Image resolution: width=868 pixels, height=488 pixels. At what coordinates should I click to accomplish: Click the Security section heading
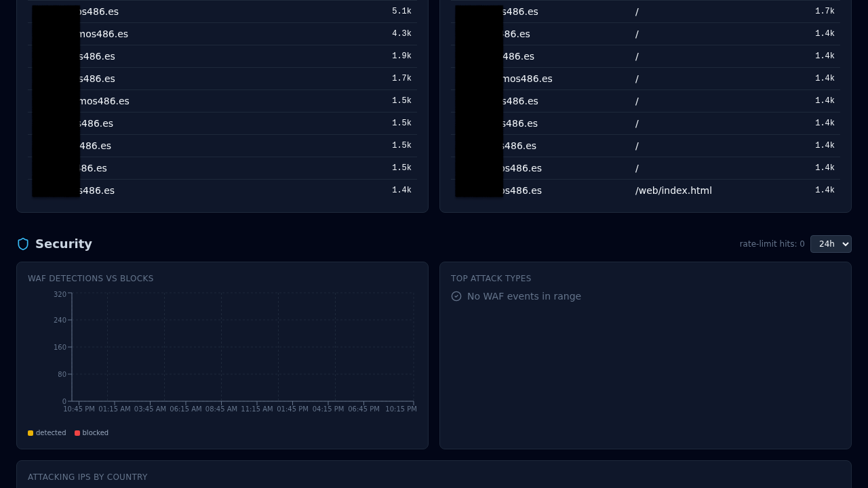[x=64, y=244]
